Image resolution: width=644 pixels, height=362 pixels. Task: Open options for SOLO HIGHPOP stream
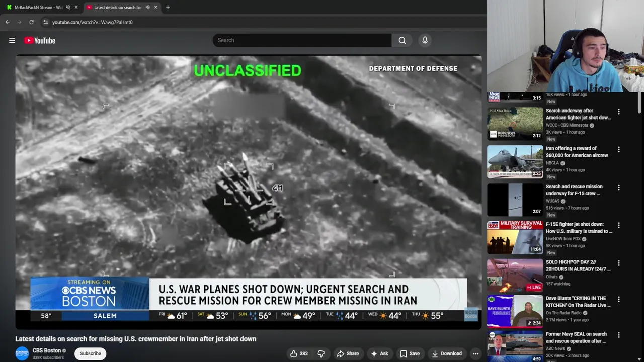(619, 263)
